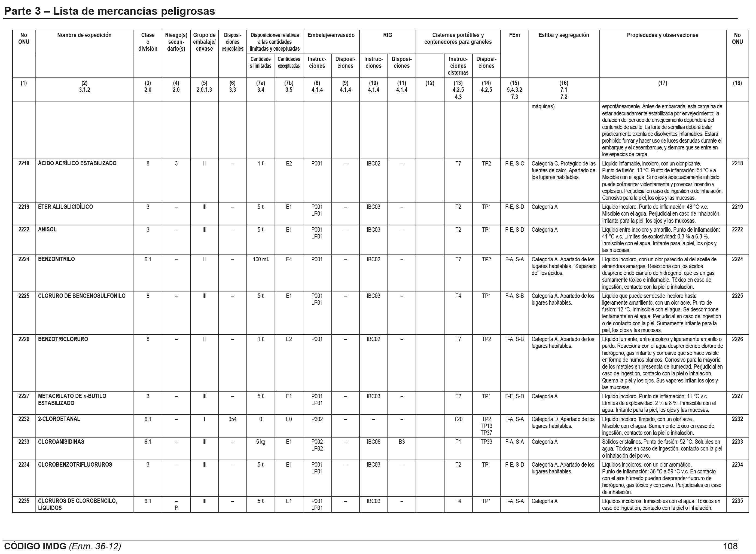
Task: Select the 'BENZOTRICLORURO' name cell
Action: point(63,339)
